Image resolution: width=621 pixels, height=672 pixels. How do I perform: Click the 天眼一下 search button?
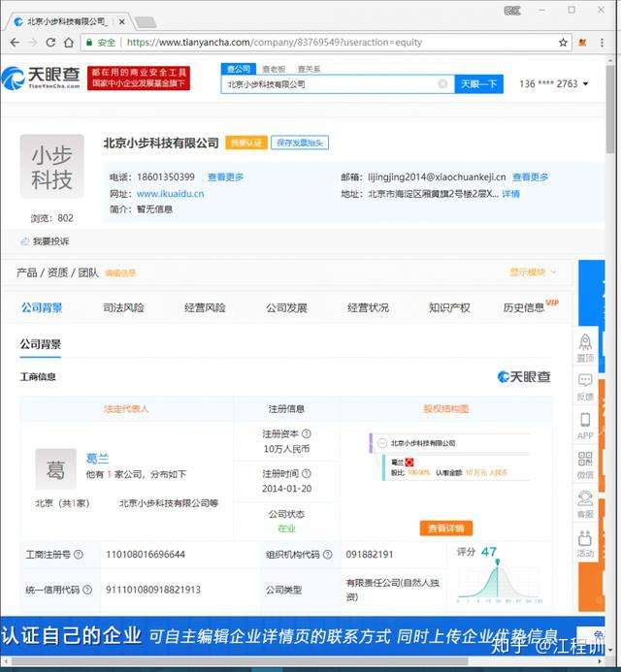coord(478,84)
